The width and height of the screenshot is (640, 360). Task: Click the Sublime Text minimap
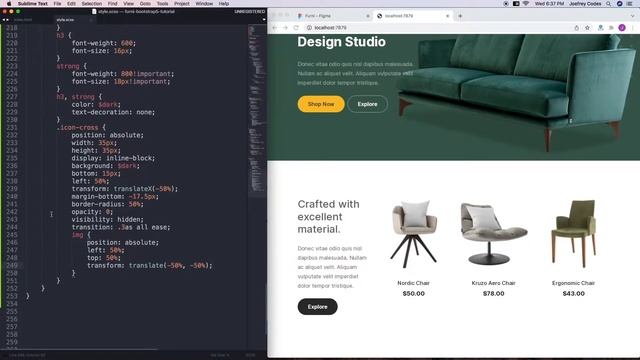pos(256,110)
